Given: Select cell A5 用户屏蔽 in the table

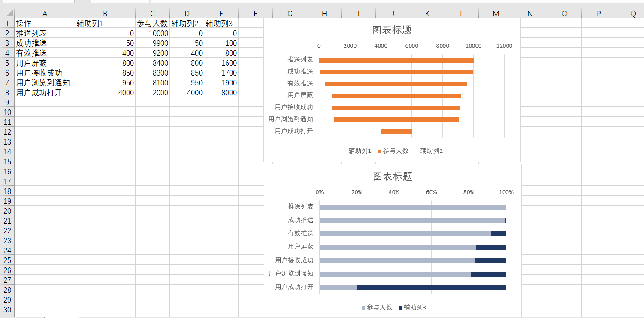Looking at the screenshot, I should 45,63.
